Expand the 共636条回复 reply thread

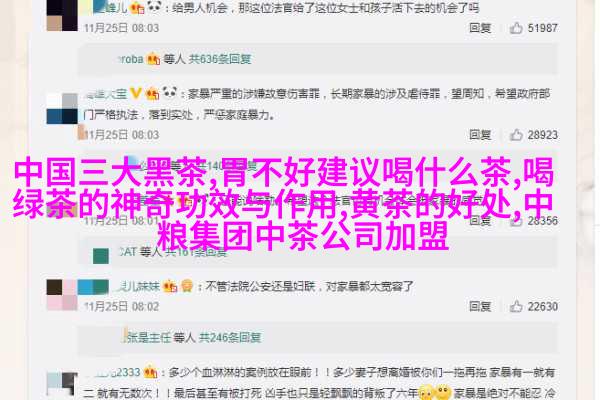click(220, 59)
